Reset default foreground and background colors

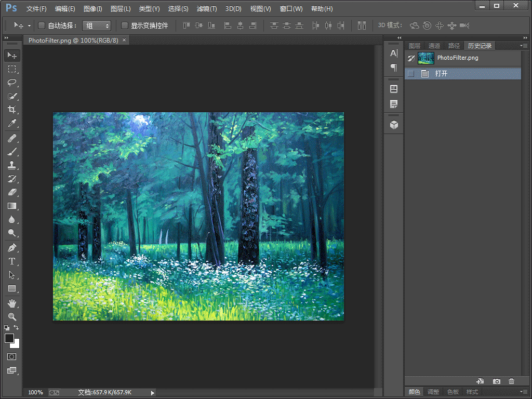point(7,328)
